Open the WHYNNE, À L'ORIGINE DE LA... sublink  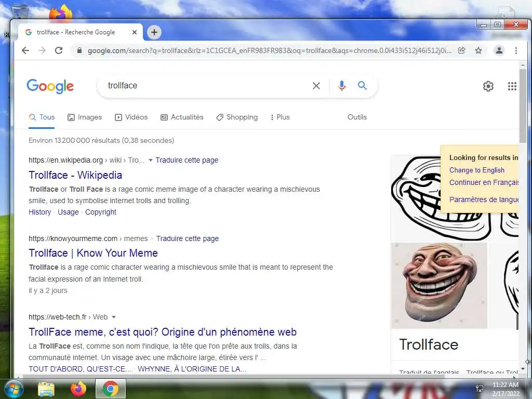(192, 369)
